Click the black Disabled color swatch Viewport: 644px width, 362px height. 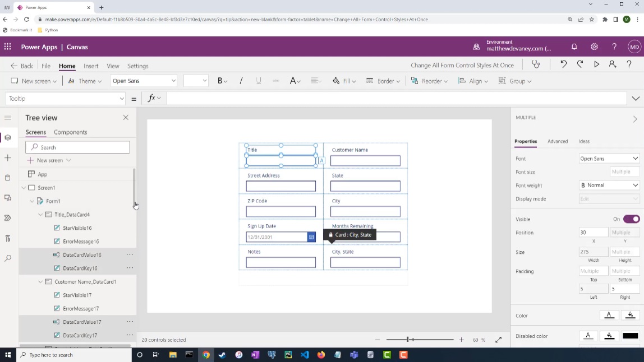click(631, 336)
